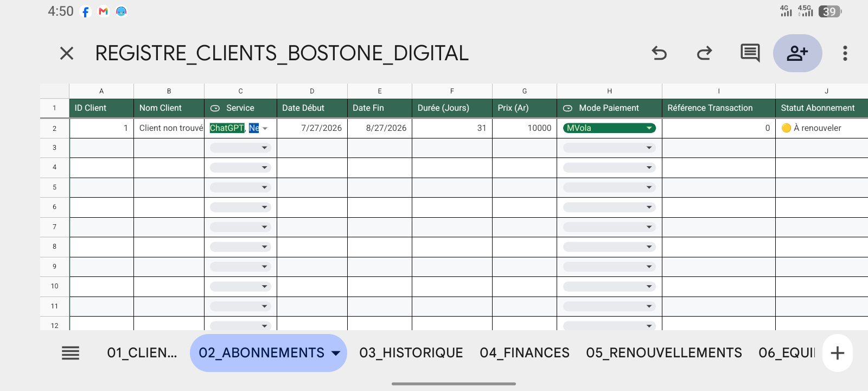Select the date cell 8/27/2026
868x391 pixels.
coord(380,128)
